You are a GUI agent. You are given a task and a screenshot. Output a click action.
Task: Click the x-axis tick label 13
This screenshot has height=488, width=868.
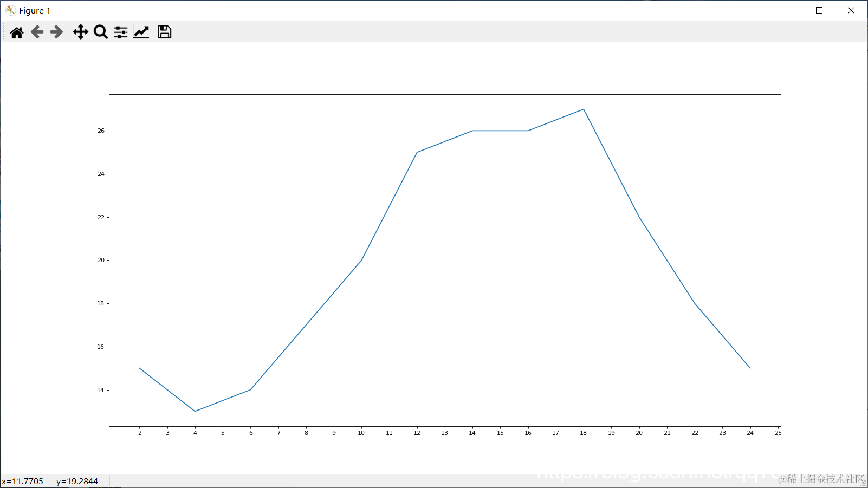(444, 433)
